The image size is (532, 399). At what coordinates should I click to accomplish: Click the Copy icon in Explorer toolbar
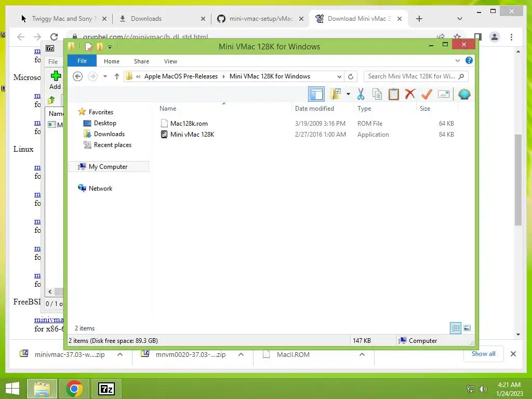click(x=377, y=95)
